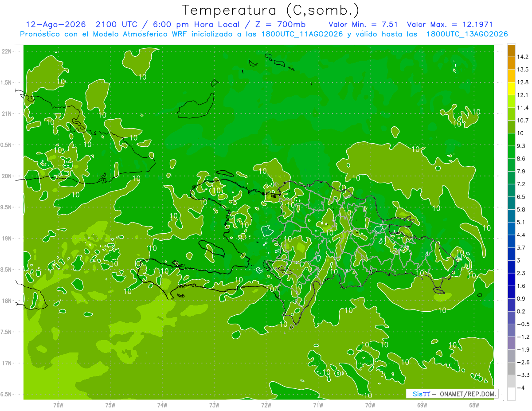Image resolution: width=532 pixels, height=411 pixels.
Task: Pick the blue swatch between 2.3 and 1.6
Action: click(511, 279)
